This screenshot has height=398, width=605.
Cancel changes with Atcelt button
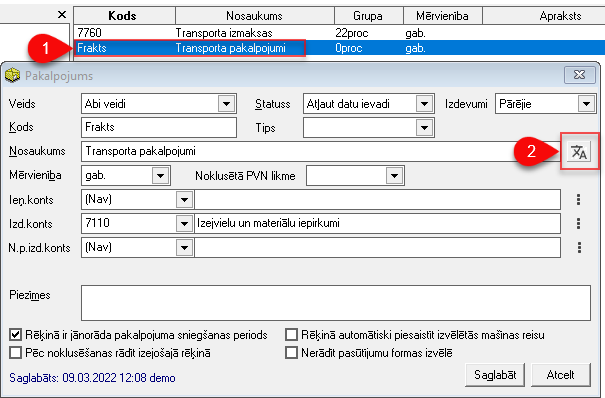(561, 374)
